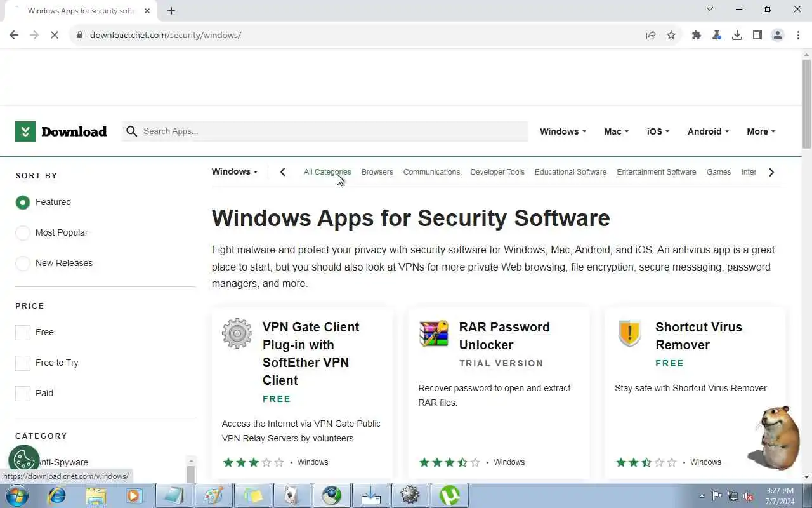Screen dimensions: 812x508
Task: Check the Free to Try filter
Action: click(23, 363)
